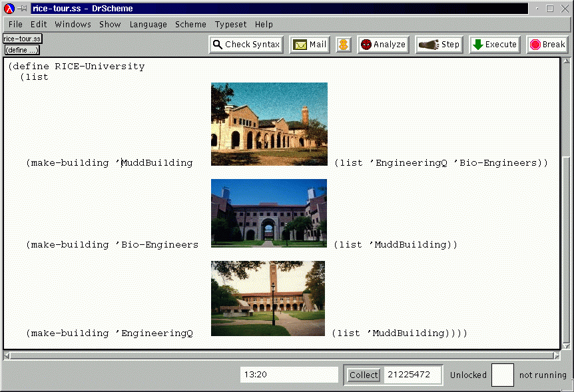The height and width of the screenshot is (392, 574).
Task: Run the program with Execute
Action: pyautogui.click(x=494, y=45)
